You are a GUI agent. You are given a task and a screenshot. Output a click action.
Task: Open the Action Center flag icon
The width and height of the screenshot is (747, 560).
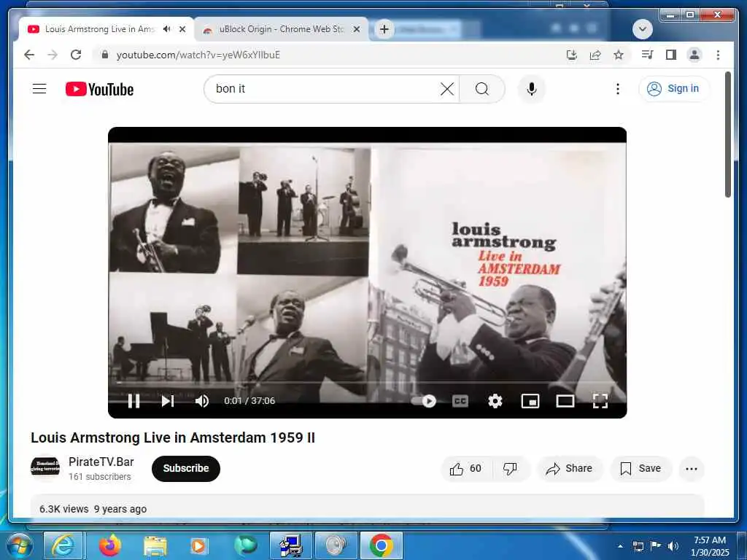tap(656, 546)
